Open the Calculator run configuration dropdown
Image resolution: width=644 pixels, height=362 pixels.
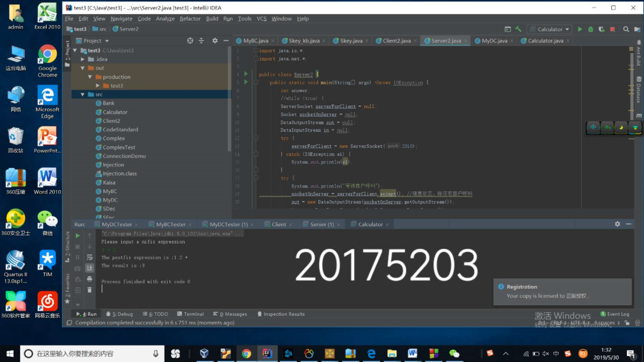coord(549,29)
